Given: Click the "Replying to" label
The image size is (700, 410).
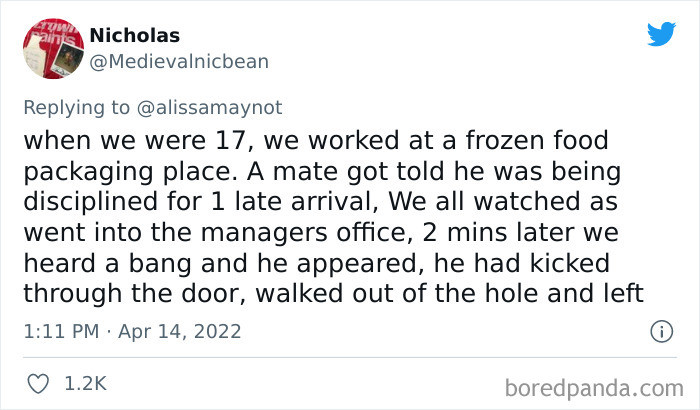Looking at the screenshot, I should point(76,108).
